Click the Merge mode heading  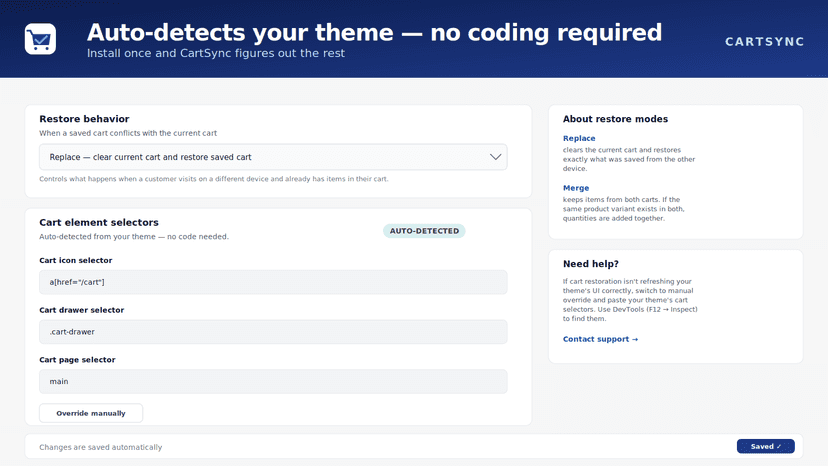click(576, 188)
